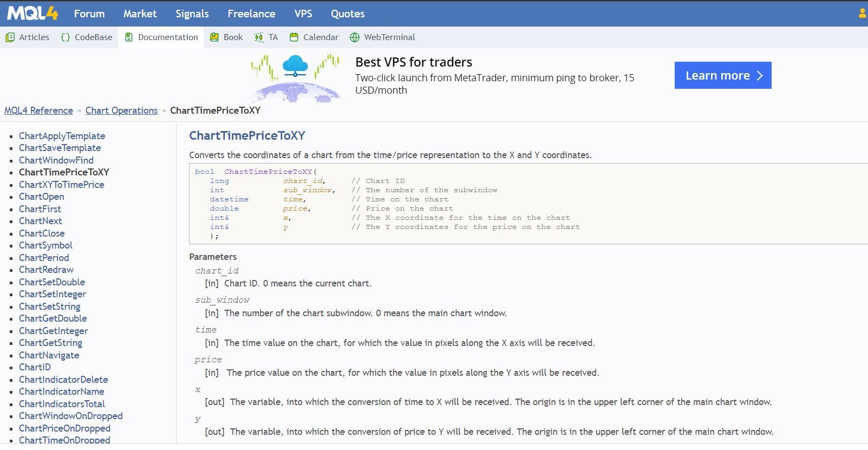This screenshot has height=450, width=868.
Task: Open ChartRedraw in sidebar
Action: (x=46, y=270)
